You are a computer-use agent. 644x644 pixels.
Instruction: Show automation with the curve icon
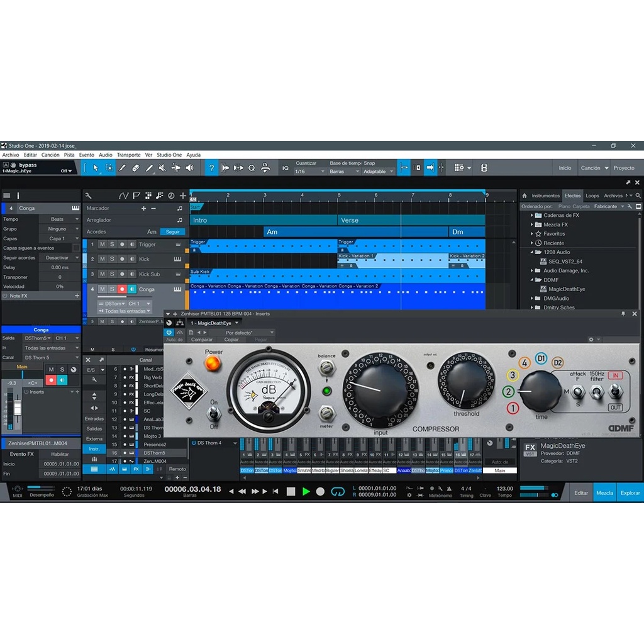123,196
